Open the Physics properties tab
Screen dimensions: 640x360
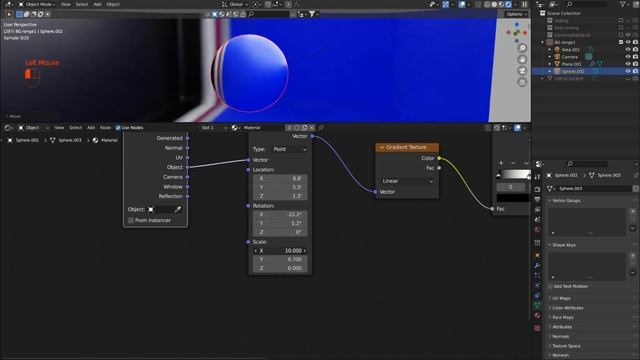[538, 286]
